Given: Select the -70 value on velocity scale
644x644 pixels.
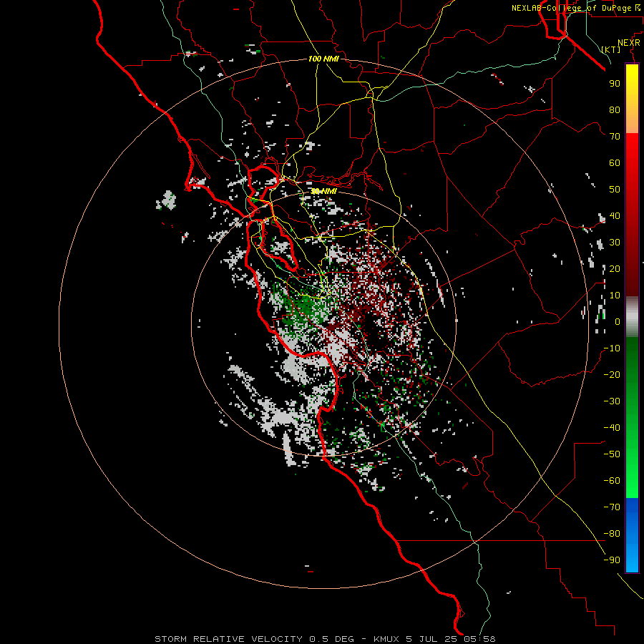Looking at the screenshot, I should [612, 507].
